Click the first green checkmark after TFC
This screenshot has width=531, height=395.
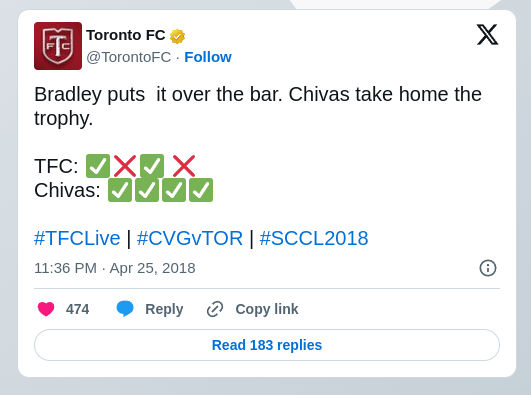point(98,166)
